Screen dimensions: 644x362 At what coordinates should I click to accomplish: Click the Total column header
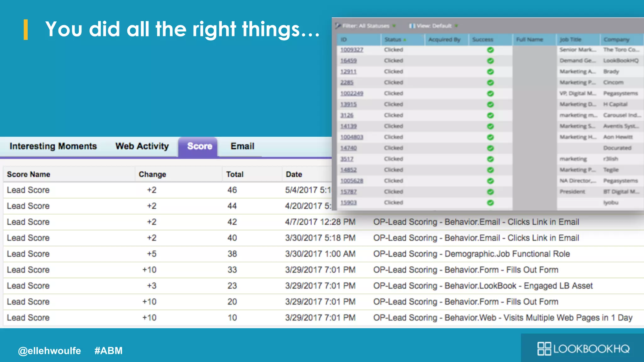(x=252, y=174)
